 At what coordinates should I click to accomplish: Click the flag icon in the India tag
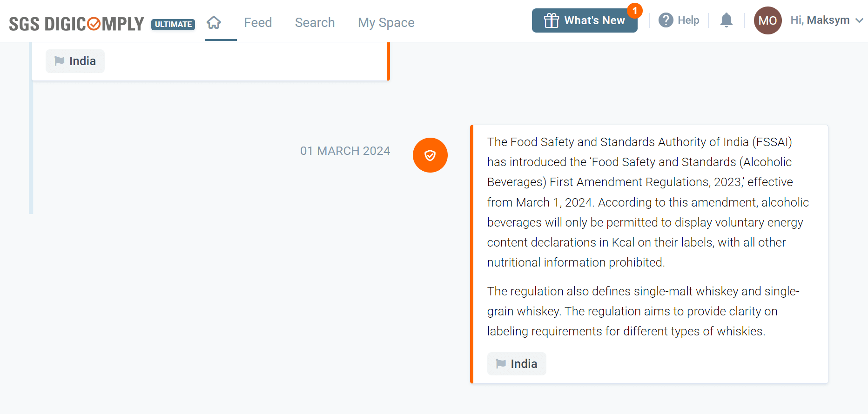point(502,363)
